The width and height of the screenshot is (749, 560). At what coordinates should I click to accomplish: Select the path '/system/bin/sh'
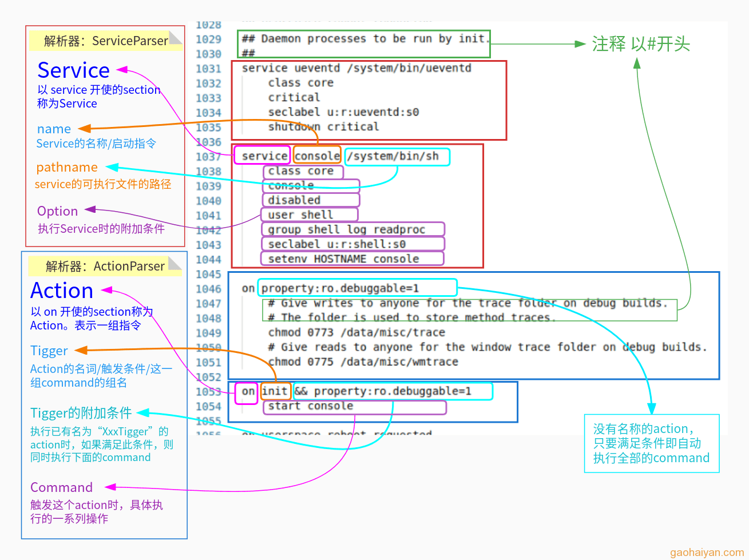pyautogui.click(x=393, y=156)
